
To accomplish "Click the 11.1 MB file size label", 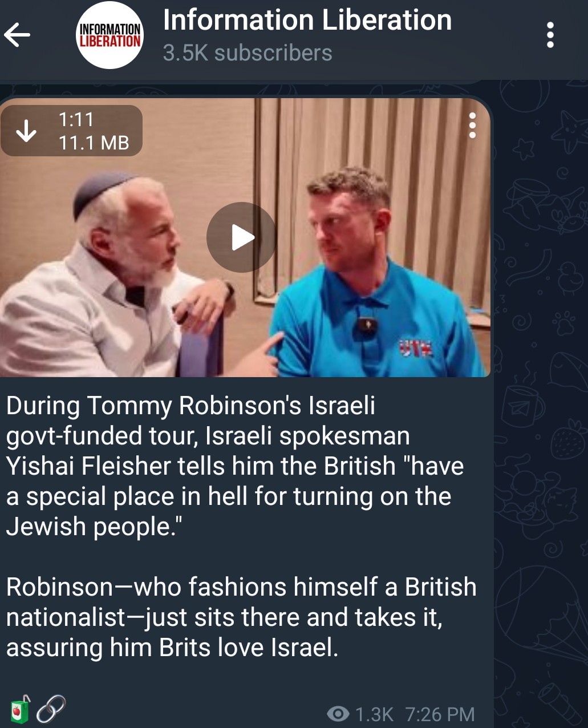I will pyautogui.click(x=94, y=143).
